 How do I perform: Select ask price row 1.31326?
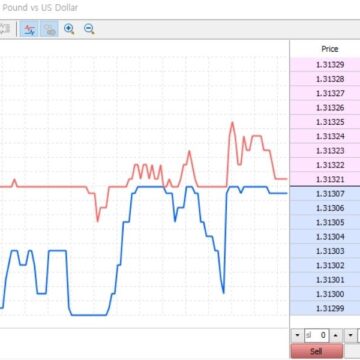pos(325,108)
